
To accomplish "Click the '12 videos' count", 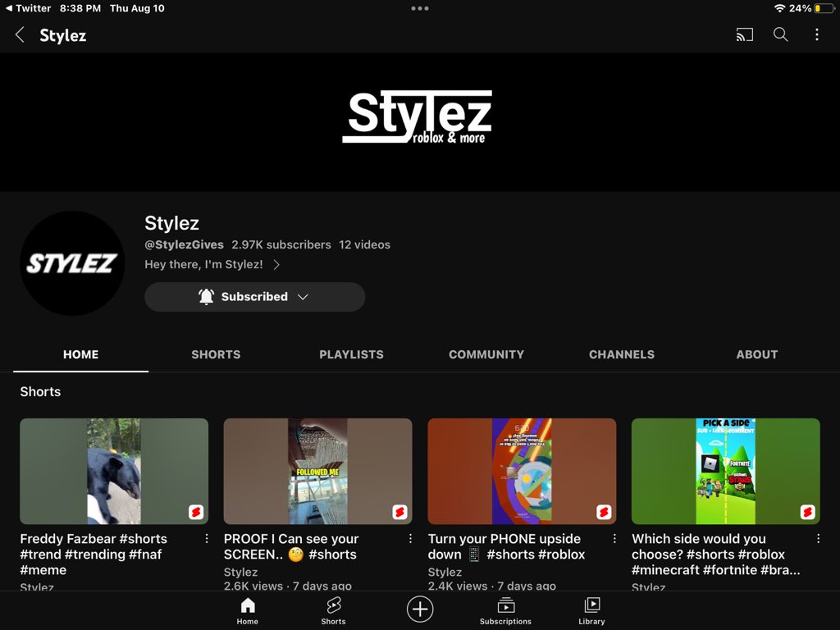I will 364,244.
